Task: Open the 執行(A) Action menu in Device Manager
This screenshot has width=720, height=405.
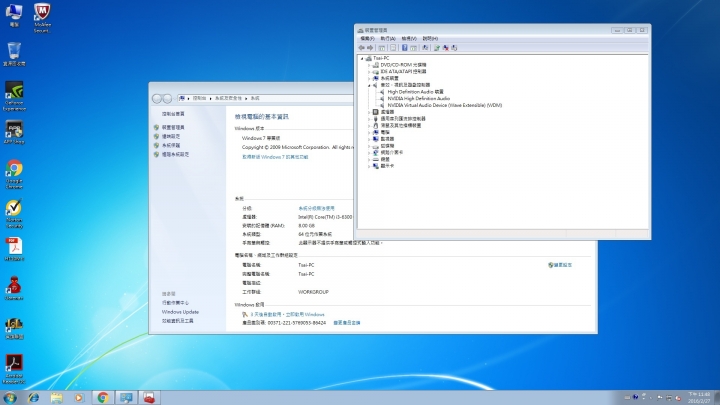Action: point(388,39)
